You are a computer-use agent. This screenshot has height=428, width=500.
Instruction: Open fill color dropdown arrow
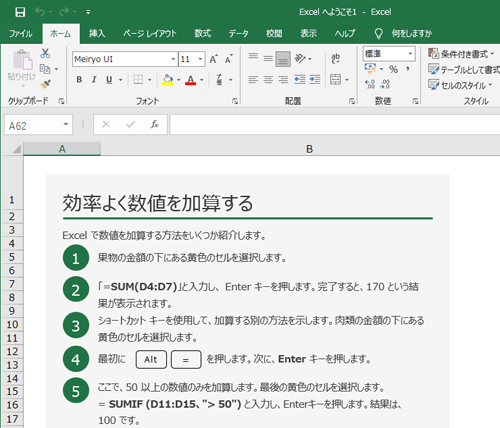179,80
